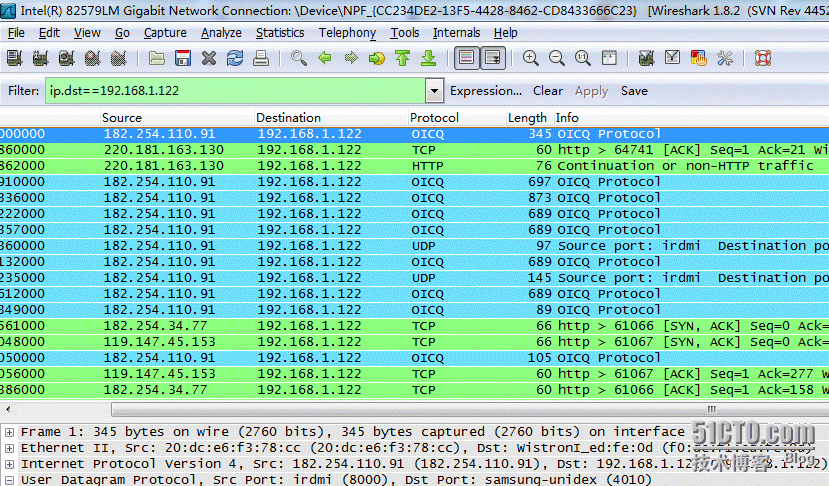Open the Internals menu
Viewport: 829px width, 486px height.
pos(456,33)
